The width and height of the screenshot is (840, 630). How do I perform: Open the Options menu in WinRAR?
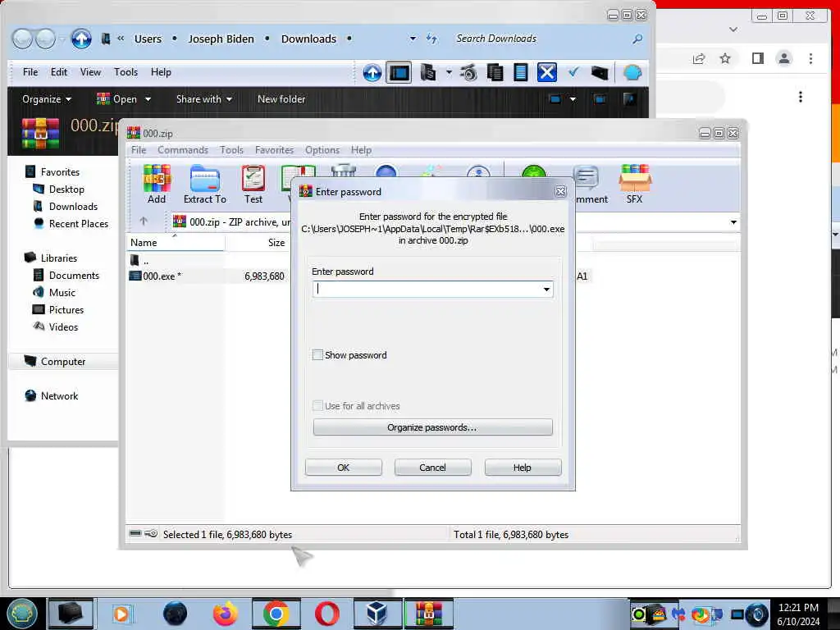point(322,150)
